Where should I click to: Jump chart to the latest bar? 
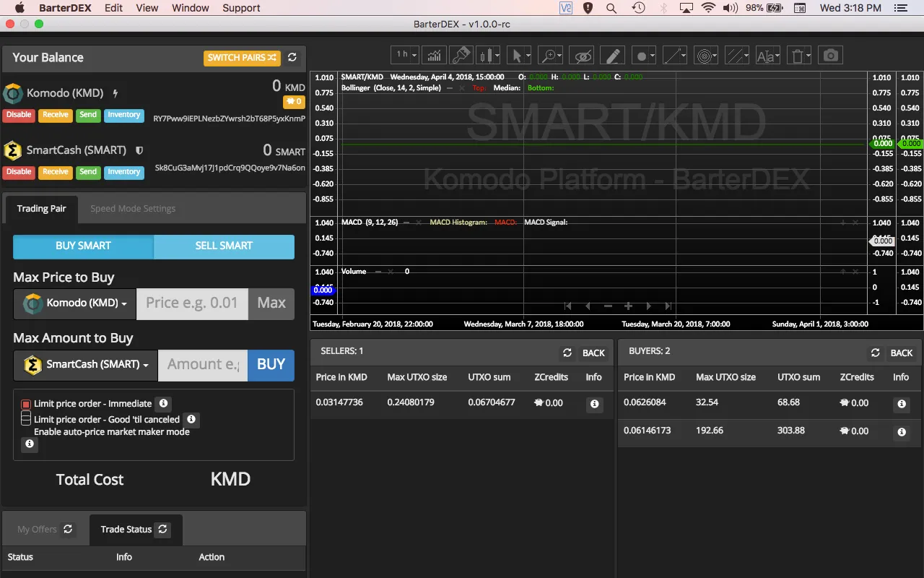pos(668,306)
